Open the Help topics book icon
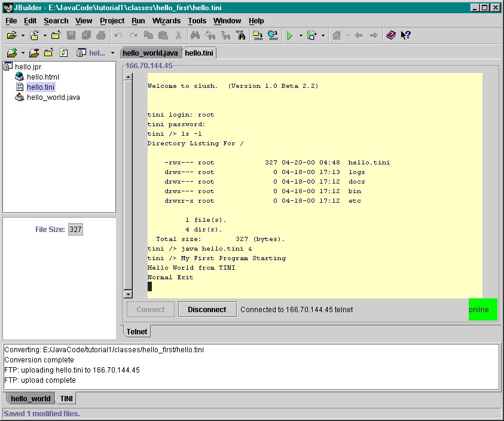Image resolution: width=504 pixels, height=421 pixels. tap(391, 35)
